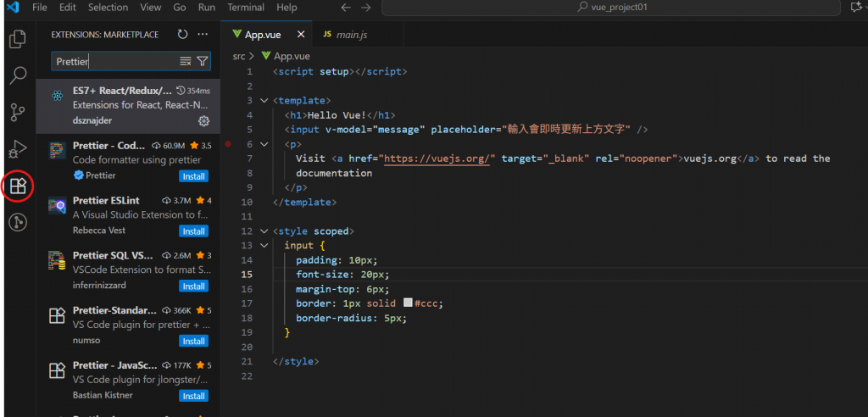Toggle the breakpoint on line 6
868x417 pixels.
coord(228,144)
